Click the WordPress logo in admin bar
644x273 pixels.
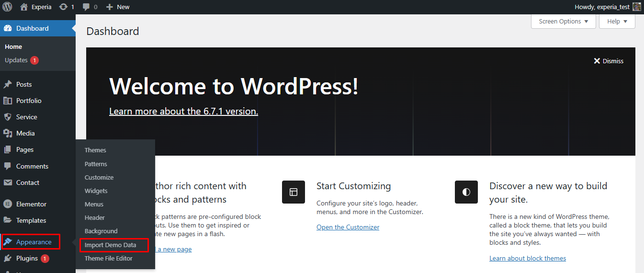pos(7,7)
